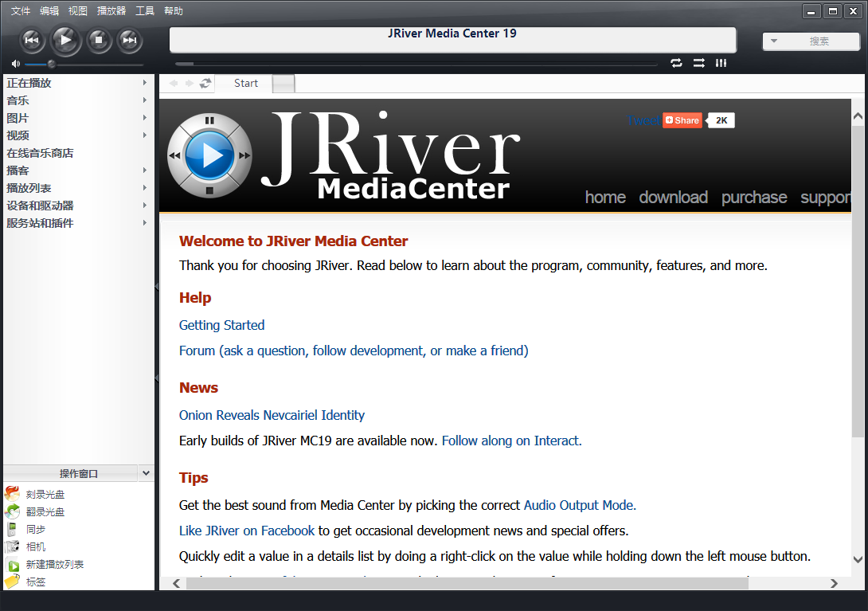Expand the 播放列表 tree arrow
This screenshot has width=868, height=611.
144,188
